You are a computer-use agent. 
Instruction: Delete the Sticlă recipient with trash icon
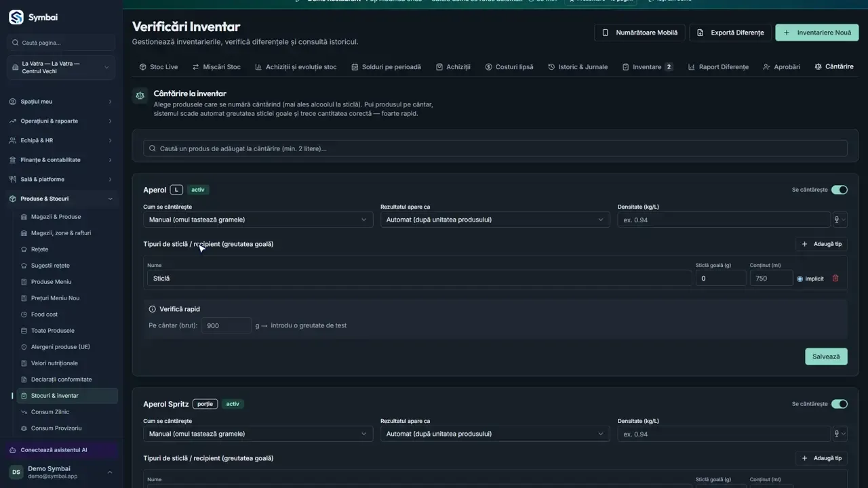tap(835, 278)
